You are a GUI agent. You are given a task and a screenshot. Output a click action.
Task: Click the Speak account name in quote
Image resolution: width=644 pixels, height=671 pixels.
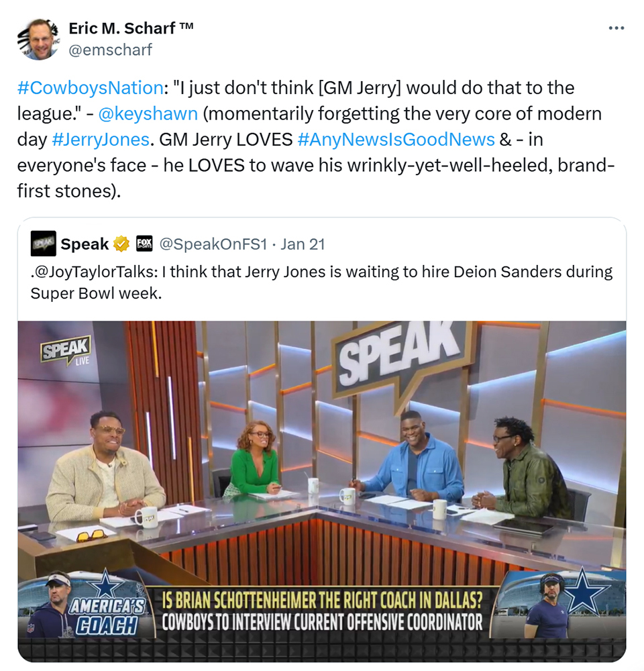point(85,244)
